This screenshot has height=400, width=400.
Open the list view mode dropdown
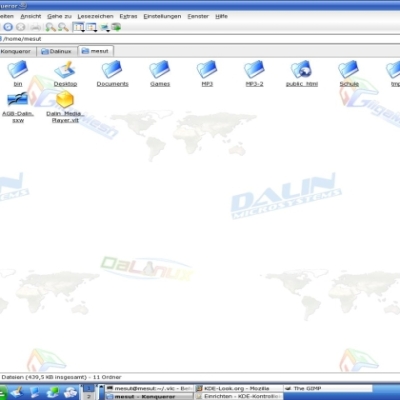click(91, 27)
